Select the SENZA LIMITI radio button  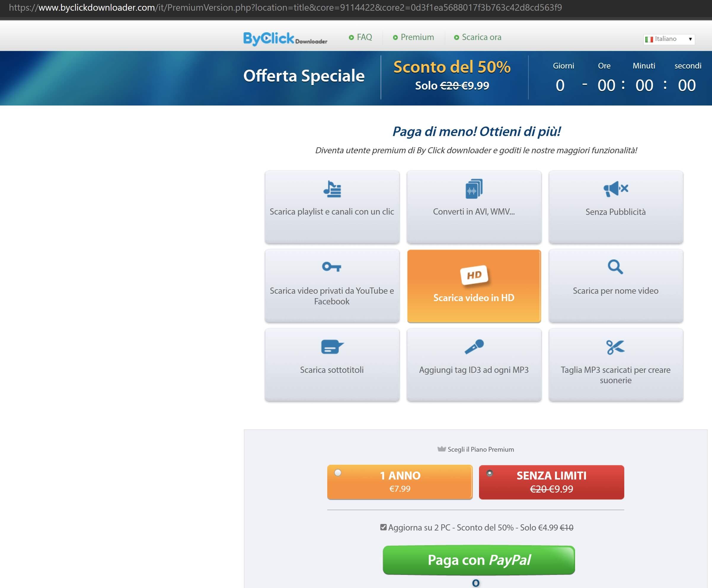[x=489, y=473]
